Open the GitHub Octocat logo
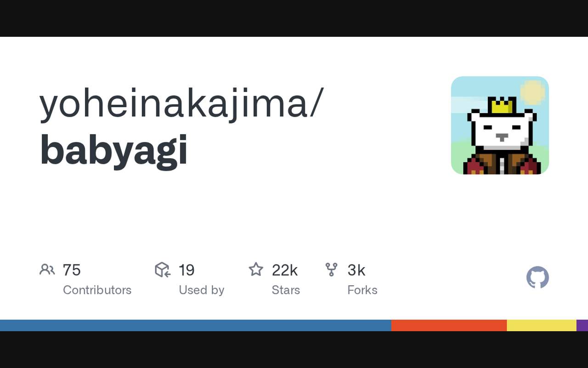 tap(537, 277)
